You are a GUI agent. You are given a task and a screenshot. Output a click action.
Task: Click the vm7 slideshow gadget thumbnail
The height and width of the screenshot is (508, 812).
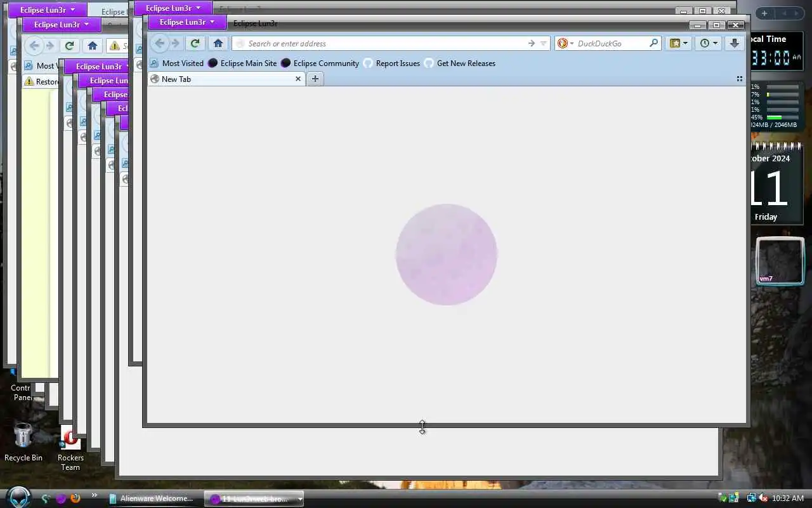coord(780,261)
